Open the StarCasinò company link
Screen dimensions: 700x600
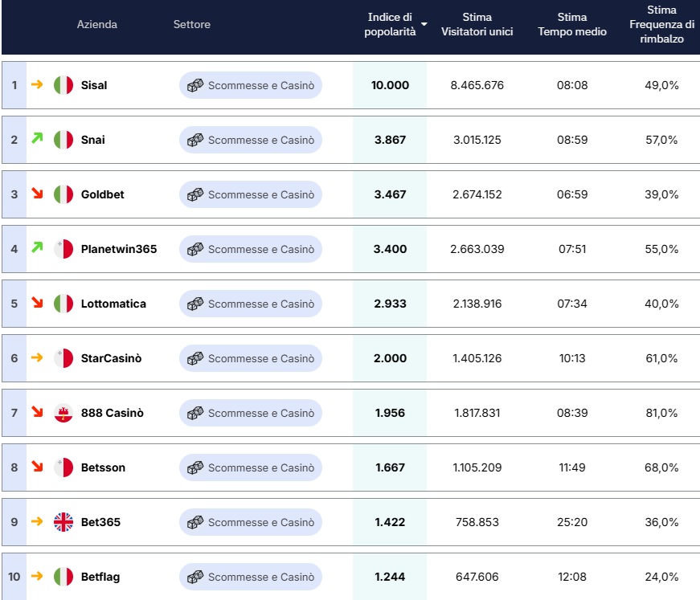coord(111,358)
